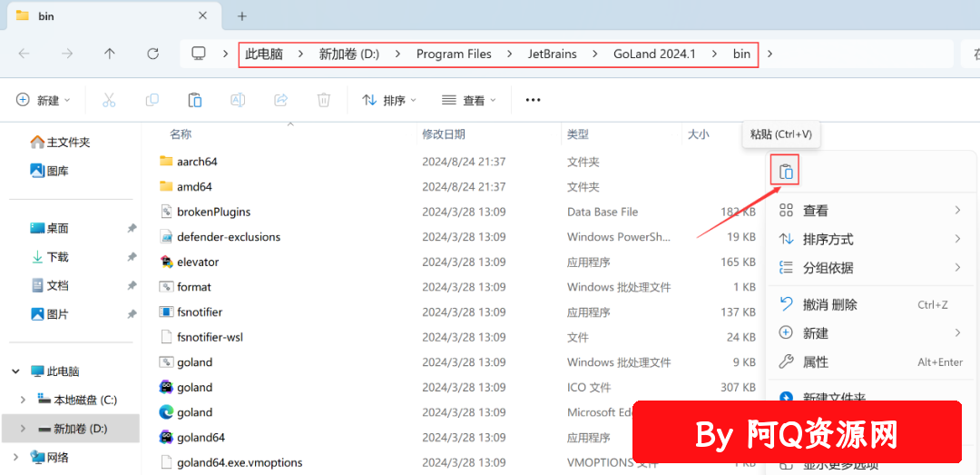Choose 属性 in context menu
The image size is (980, 475).
(x=870, y=361)
